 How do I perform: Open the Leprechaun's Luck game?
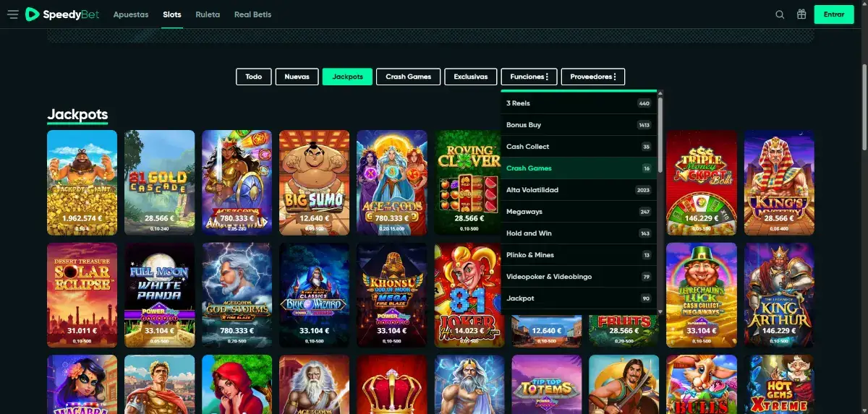(702, 295)
